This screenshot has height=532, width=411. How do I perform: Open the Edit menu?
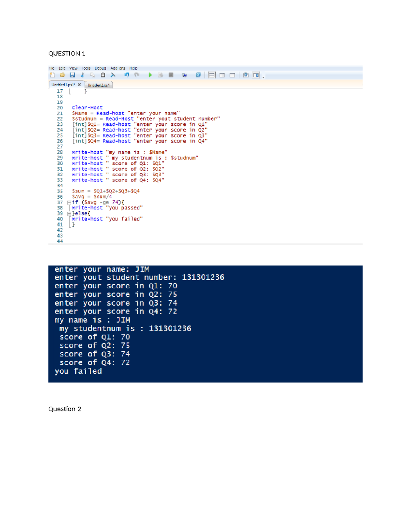(62, 68)
